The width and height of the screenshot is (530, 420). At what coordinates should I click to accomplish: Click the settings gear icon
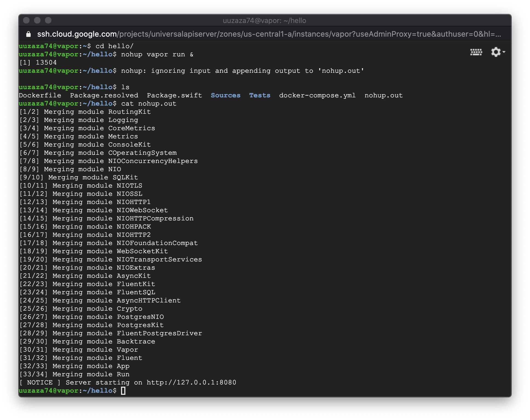click(496, 52)
